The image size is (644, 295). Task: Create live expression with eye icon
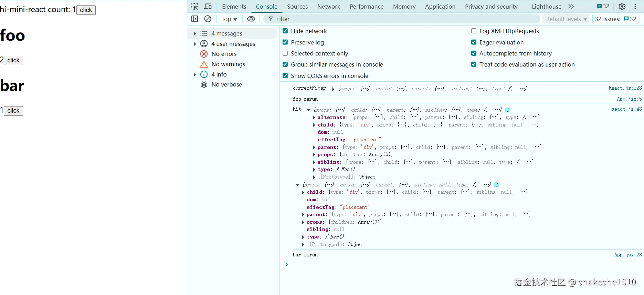pyautogui.click(x=251, y=19)
